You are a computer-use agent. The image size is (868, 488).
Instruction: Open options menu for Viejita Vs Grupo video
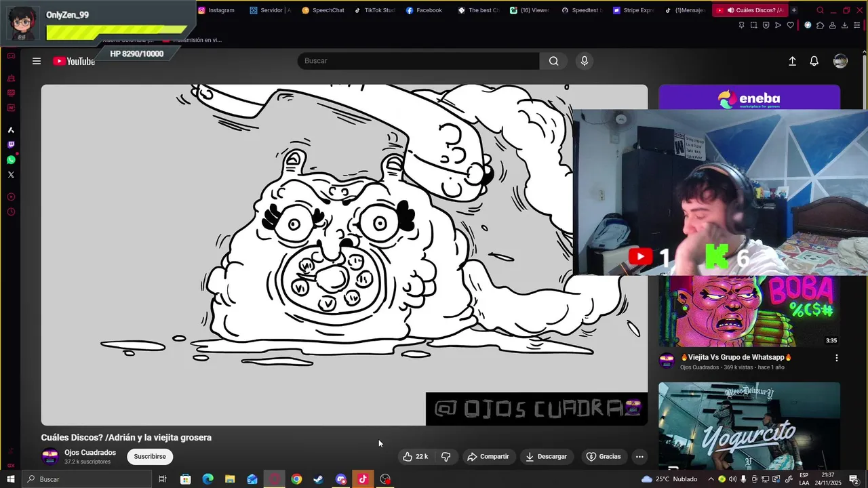836,357
